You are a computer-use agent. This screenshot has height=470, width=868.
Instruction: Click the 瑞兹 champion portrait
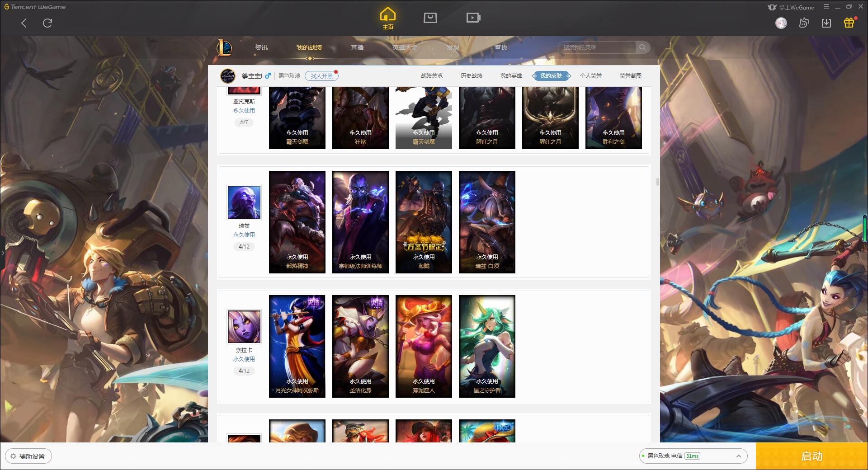pos(244,202)
